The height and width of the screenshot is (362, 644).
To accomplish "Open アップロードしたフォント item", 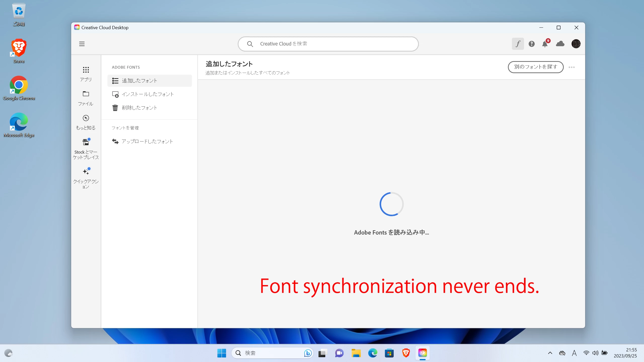I will coord(147,142).
